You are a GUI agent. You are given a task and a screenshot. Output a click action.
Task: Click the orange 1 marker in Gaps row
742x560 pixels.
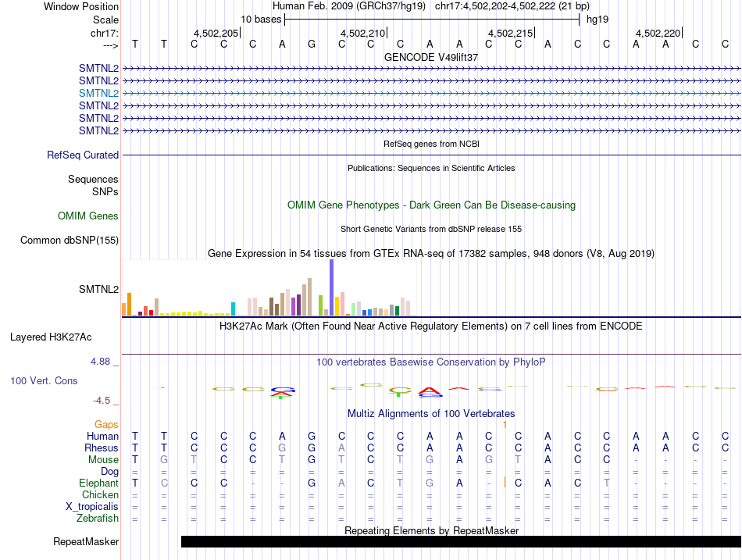tap(505, 425)
